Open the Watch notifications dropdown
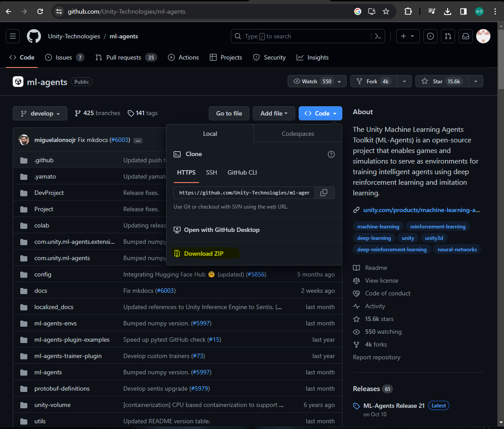This screenshot has width=504, height=429. click(x=317, y=82)
